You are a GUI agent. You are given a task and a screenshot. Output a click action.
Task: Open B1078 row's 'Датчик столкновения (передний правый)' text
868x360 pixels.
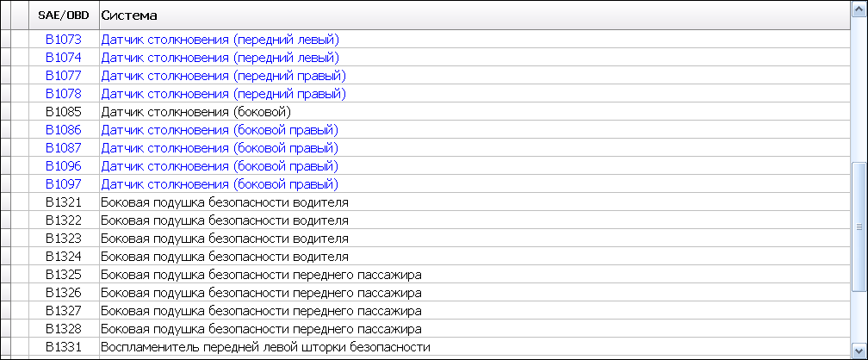click(224, 94)
